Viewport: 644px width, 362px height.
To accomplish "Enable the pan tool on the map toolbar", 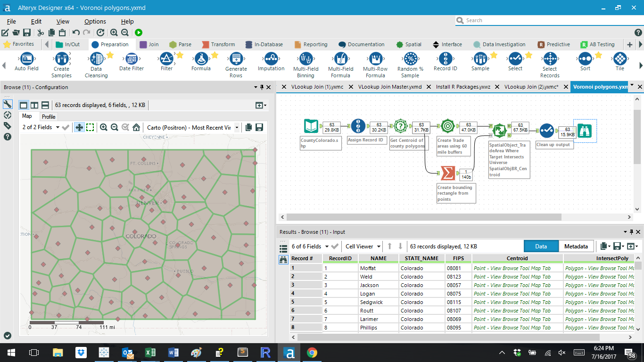I will coord(79,127).
